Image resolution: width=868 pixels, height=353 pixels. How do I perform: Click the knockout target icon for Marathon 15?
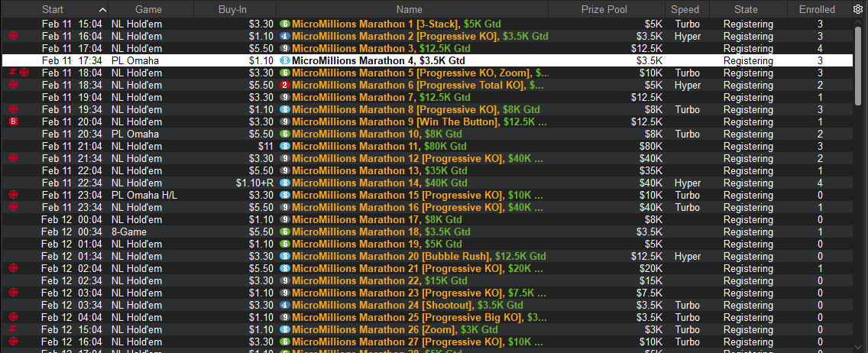[x=14, y=194]
